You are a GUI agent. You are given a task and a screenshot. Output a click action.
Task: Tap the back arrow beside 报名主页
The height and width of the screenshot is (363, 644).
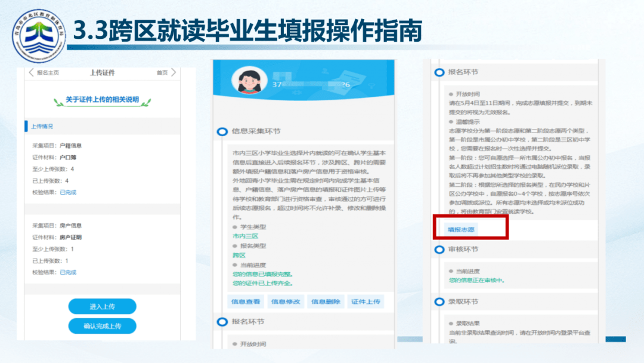coord(32,73)
